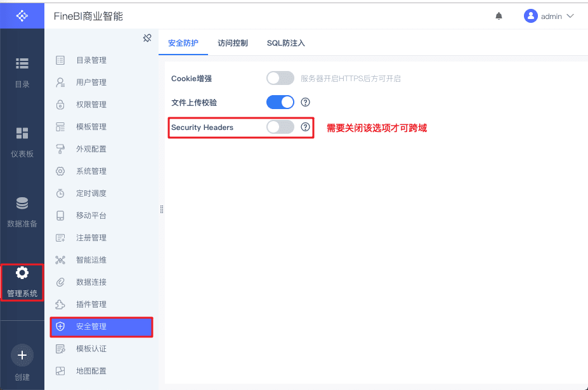Click the 安全管理 shield icon
Image resolution: width=588 pixels, height=390 pixels.
pos(60,326)
